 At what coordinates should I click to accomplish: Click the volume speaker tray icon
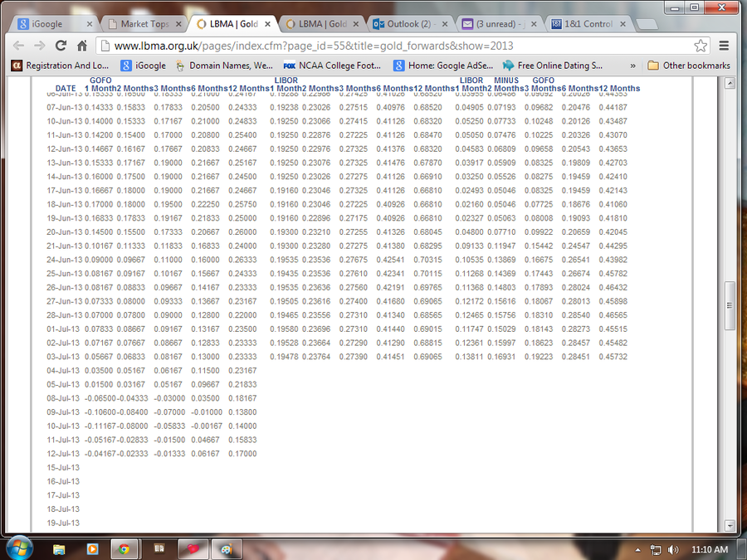(672, 549)
